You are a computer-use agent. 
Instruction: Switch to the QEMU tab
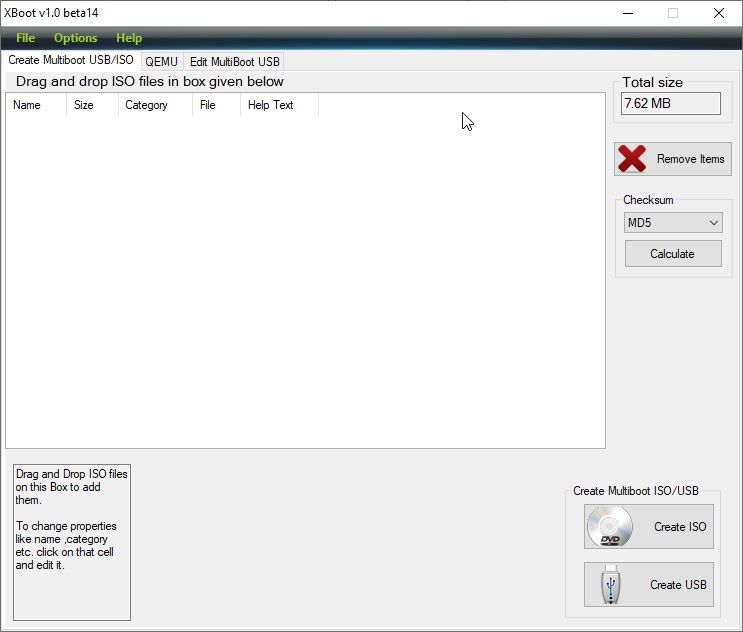tap(162, 62)
